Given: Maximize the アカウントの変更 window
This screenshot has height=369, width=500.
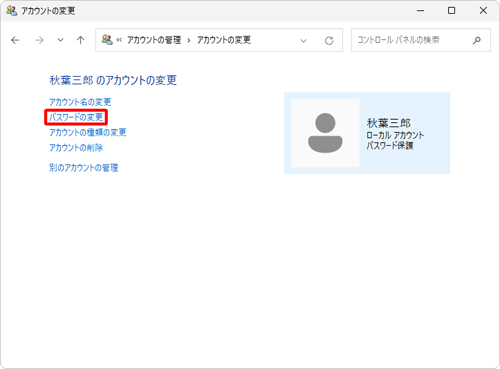Looking at the screenshot, I should pyautogui.click(x=451, y=11).
